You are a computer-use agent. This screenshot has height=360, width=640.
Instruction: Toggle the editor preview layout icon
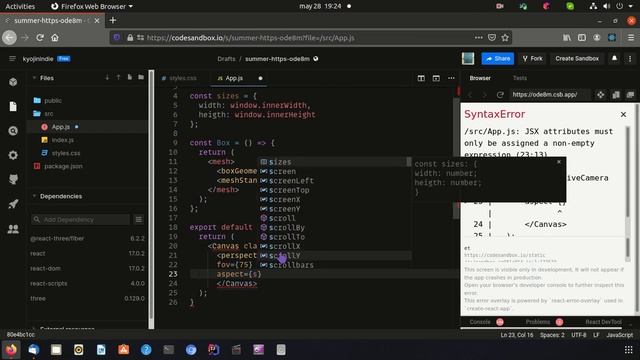click(x=436, y=78)
